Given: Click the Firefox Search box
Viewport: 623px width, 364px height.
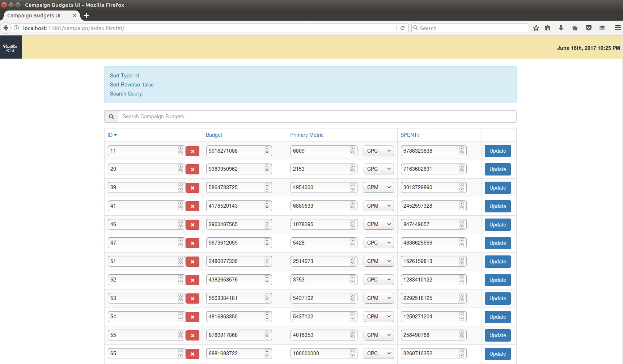Looking at the screenshot, I should tap(470, 28).
